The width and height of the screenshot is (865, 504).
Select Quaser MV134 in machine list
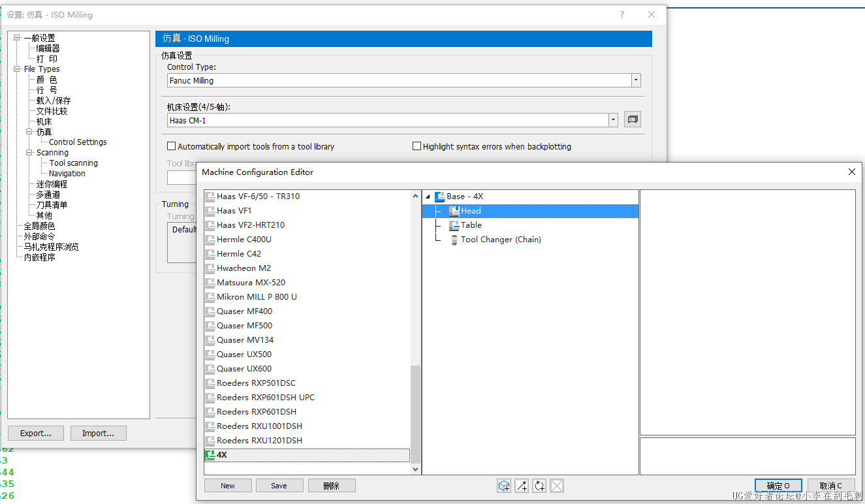click(245, 340)
